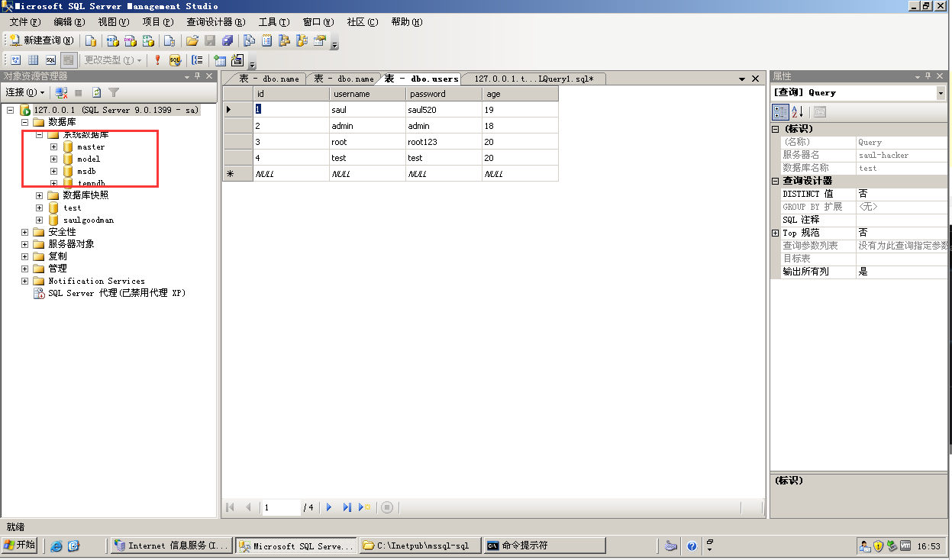Click the DISTINCT 值 property value

point(902,194)
